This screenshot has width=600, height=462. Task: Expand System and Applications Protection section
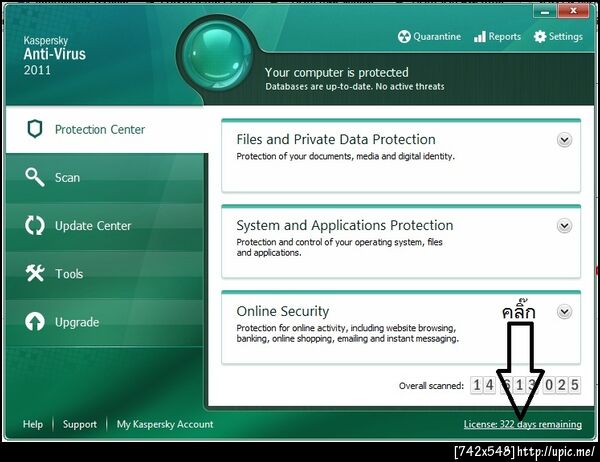(564, 225)
